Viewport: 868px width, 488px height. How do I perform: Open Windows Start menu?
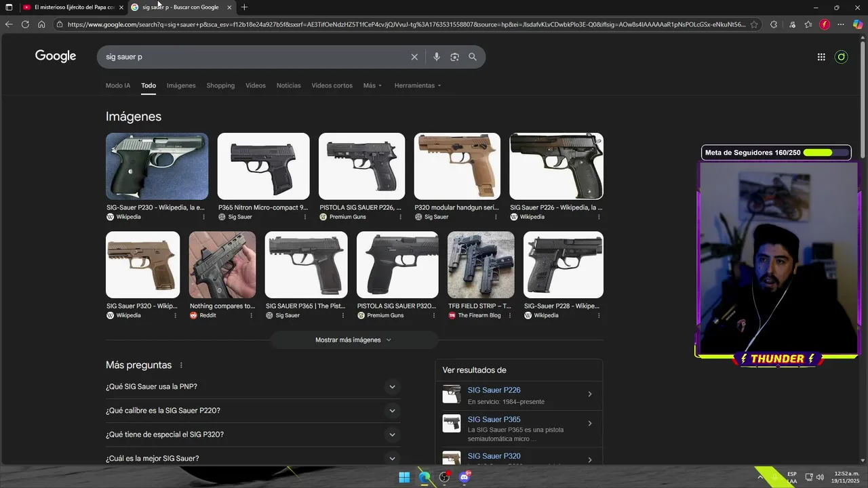(x=404, y=477)
